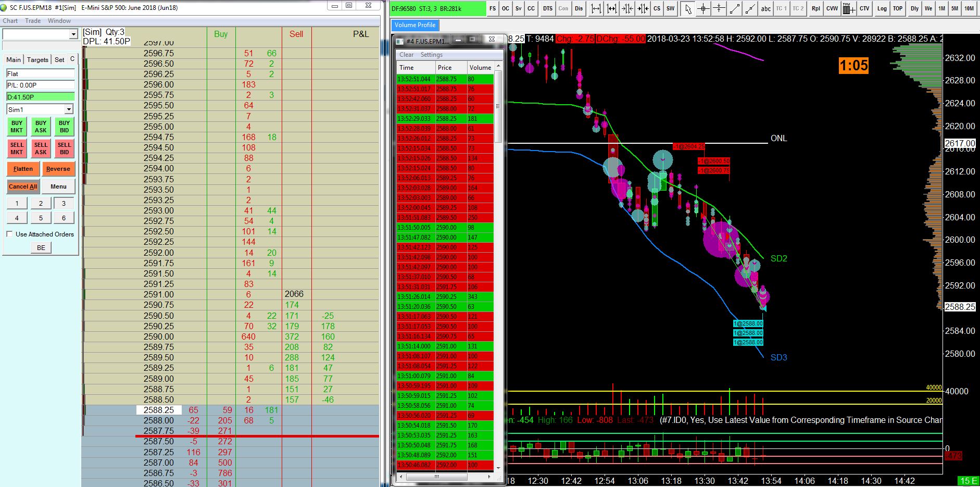Click the Time and Sales vertical scrollbar
This screenshot has height=487, width=980.
coord(498,267)
